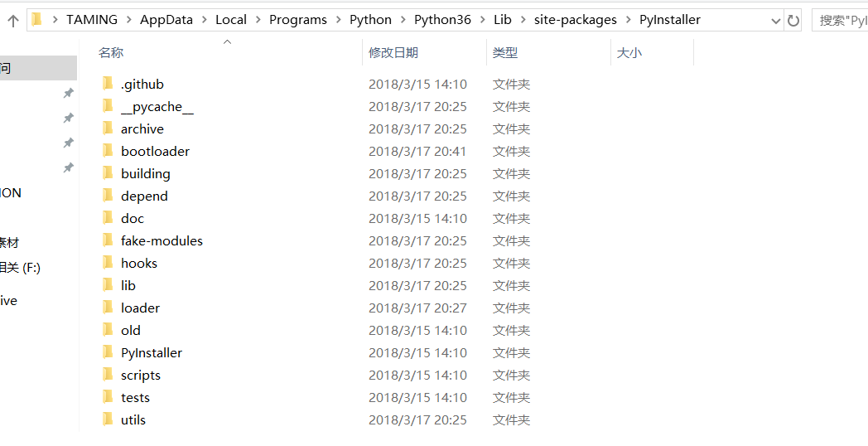Select the __pycache__ folder icon
Screen dimensions: 868x446
pyautogui.click(x=108, y=106)
